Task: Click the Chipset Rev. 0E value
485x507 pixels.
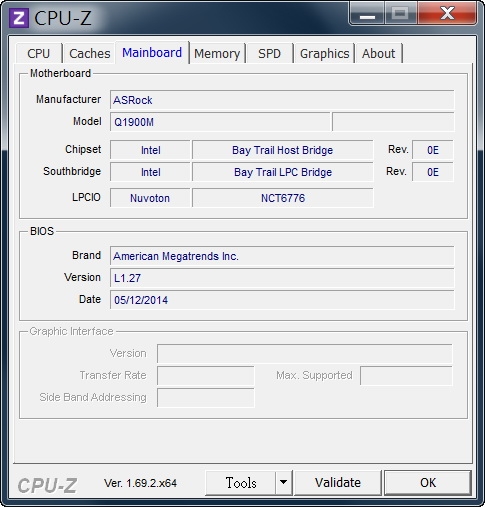Action: point(433,150)
